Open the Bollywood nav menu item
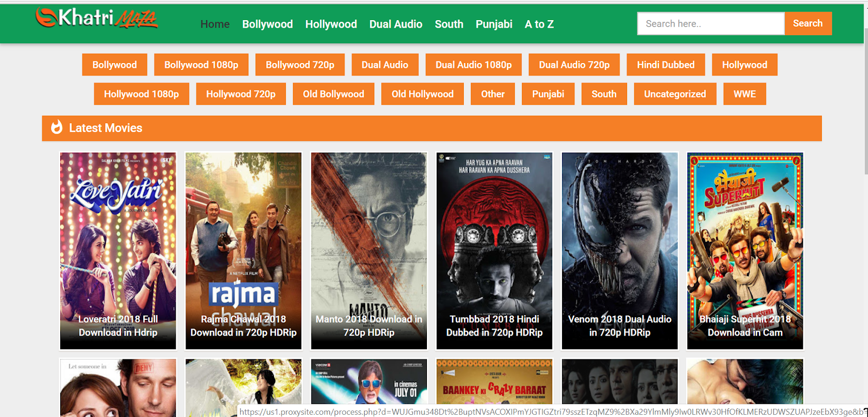 coord(267,24)
